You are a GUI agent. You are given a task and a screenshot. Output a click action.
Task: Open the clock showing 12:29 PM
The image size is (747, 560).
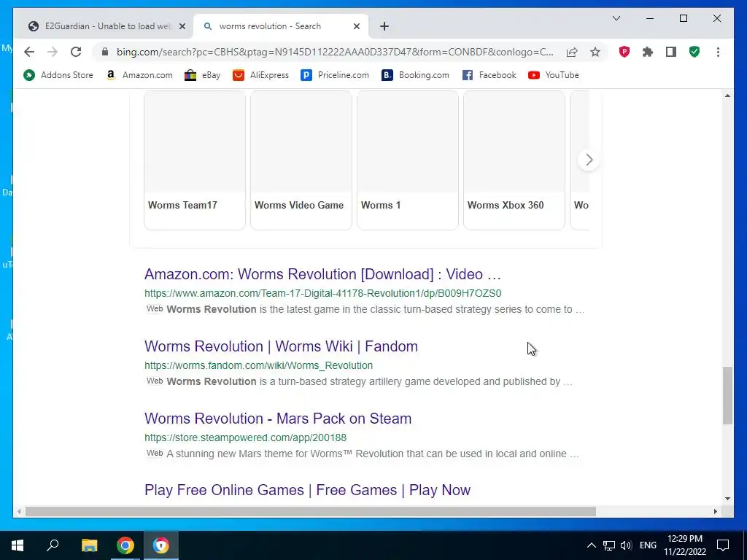tap(685, 545)
